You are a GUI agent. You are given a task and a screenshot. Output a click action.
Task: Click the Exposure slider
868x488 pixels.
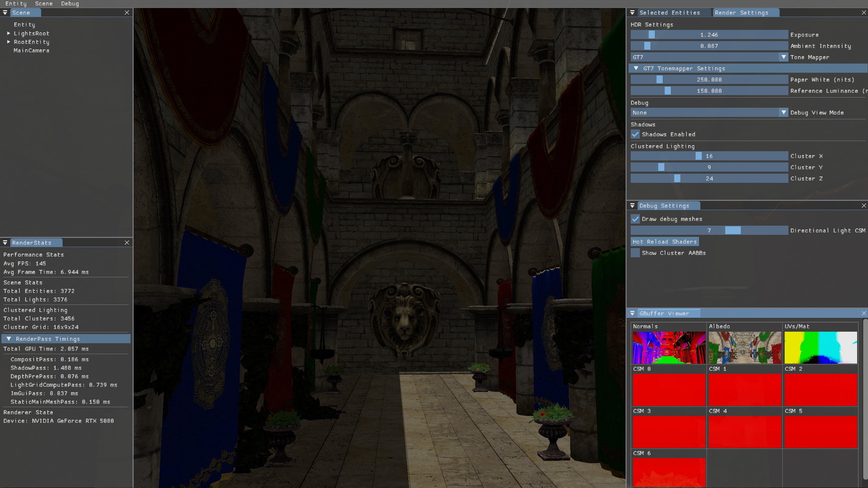pyautogui.click(x=709, y=35)
